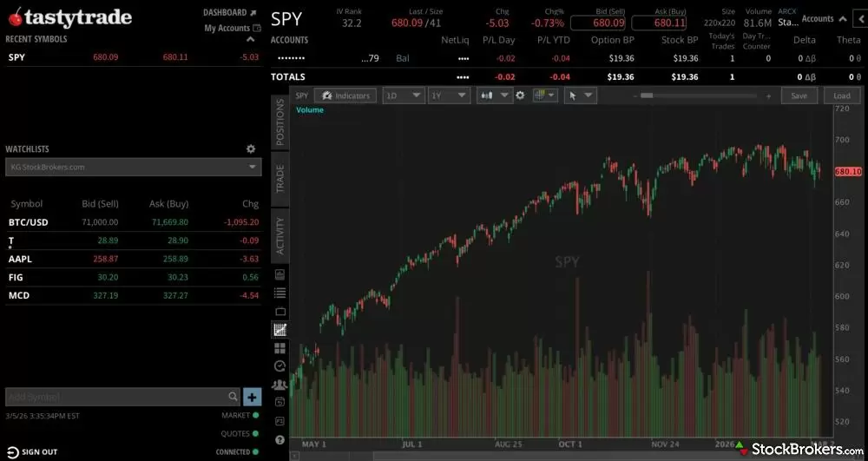The width and height of the screenshot is (868, 461).
Task: Open the clock-checkmark sidebar icon
Action: pyautogui.click(x=279, y=366)
